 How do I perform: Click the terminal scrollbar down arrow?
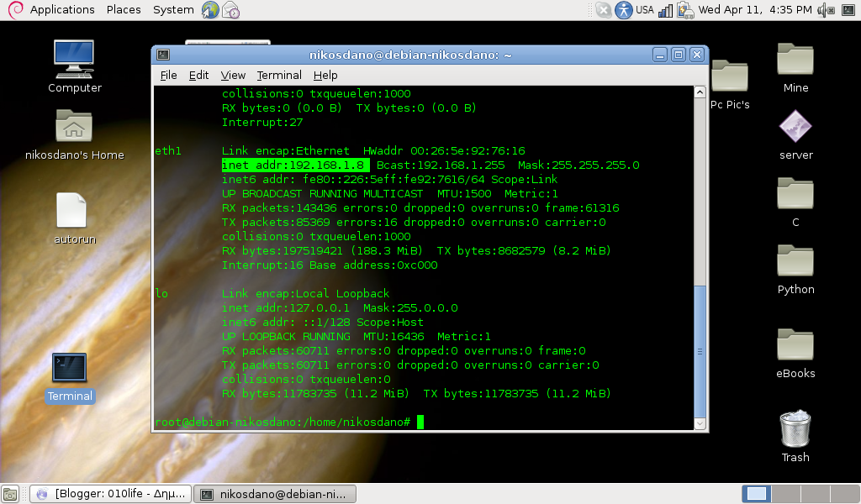tap(700, 423)
